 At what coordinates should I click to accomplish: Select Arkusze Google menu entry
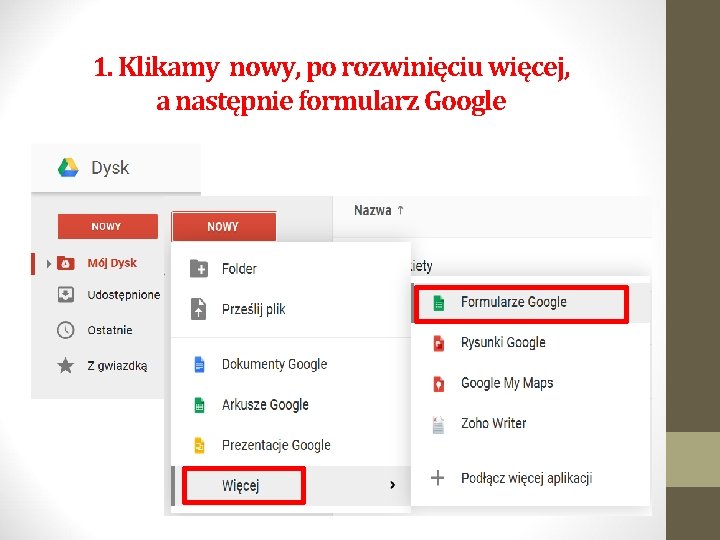291,405
